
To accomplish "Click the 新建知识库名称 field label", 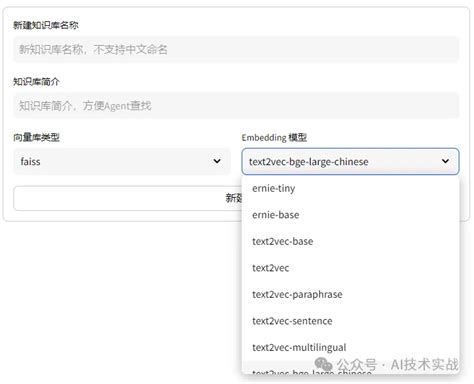I will (x=46, y=25).
